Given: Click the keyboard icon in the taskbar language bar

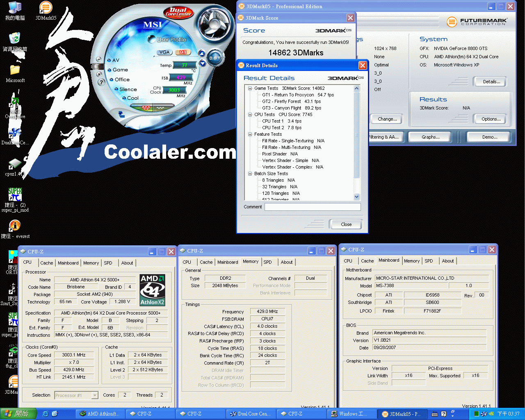Looking at the screenshot, I should (435, 414).
